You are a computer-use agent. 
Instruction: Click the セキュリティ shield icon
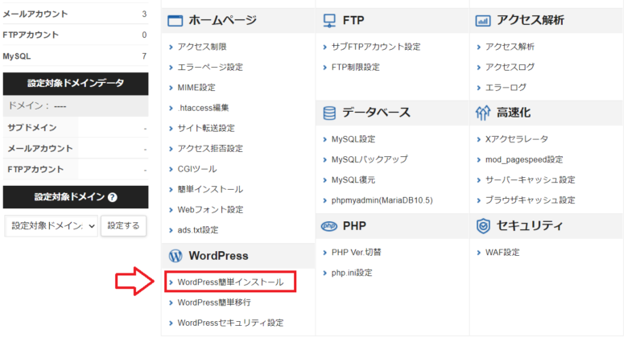point(483,225)
